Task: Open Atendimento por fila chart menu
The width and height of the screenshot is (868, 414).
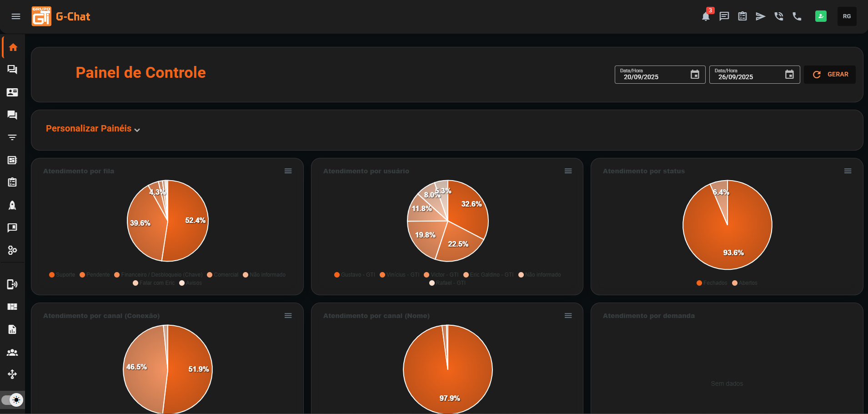Action: pos(288,171)
